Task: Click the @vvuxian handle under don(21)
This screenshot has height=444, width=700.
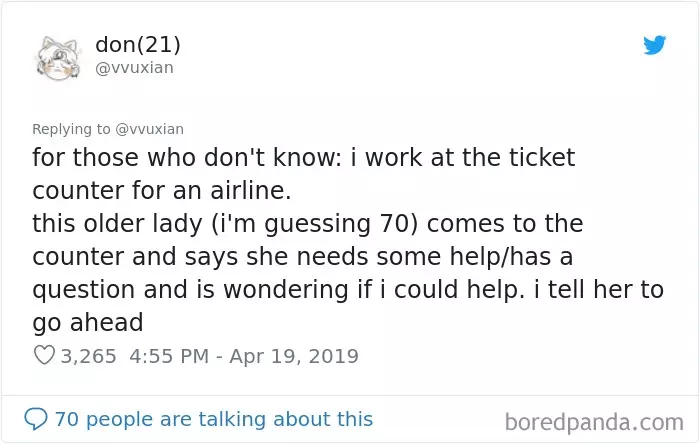Action: coord(134,68)
